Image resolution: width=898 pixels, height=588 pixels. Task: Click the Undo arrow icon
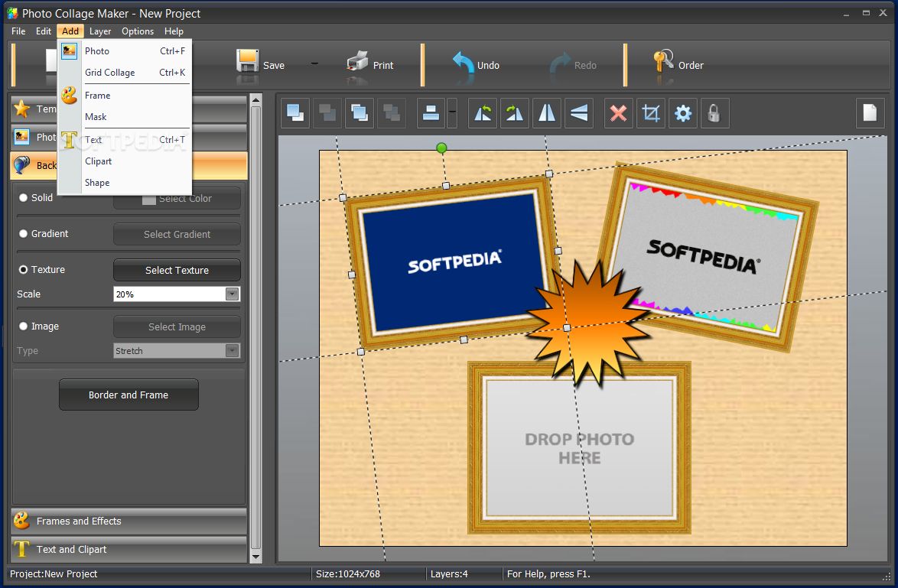(x=463, y=62)
